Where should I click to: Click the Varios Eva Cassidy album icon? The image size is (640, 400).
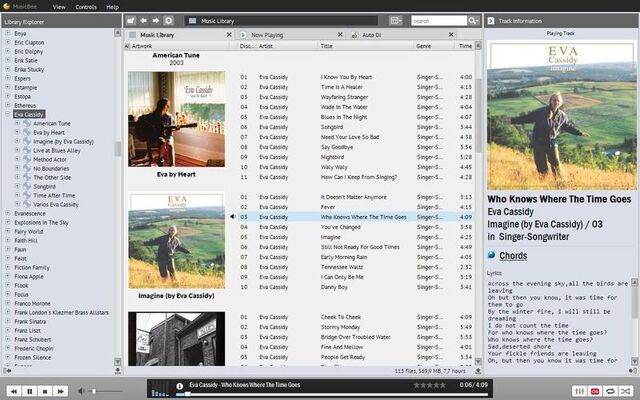click(27, 204)
